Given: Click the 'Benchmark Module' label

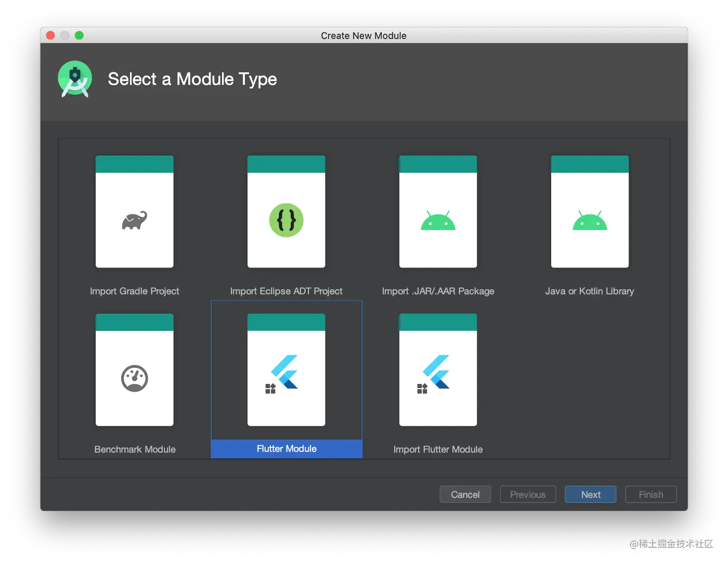Looking at the screenshot, I should 135,450.
